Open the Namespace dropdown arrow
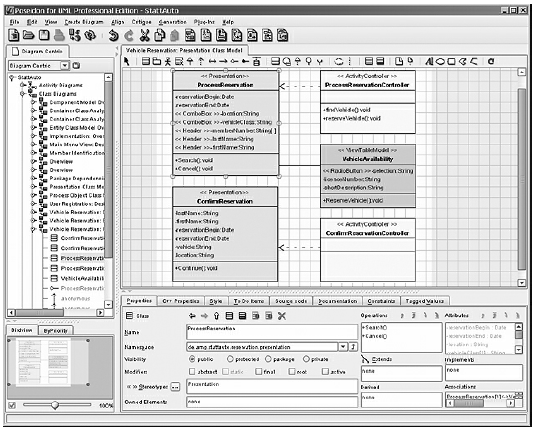This screenshot has height=433, width=537. coord(343,347)
